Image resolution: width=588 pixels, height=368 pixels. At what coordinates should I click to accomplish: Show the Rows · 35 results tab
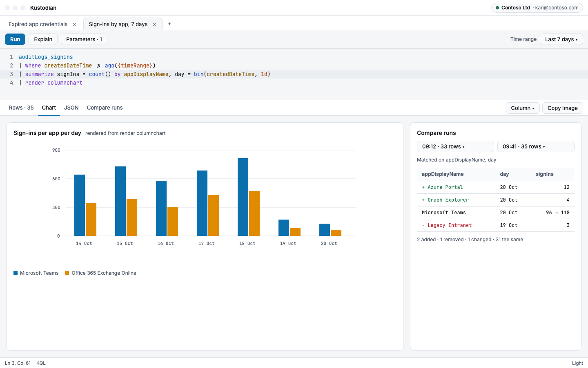coord(21,108)
